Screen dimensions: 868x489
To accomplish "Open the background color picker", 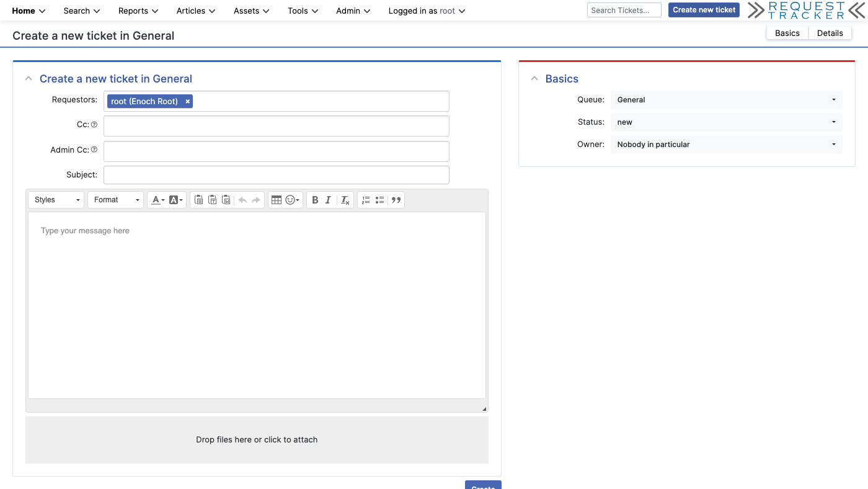I will pos(176,200).
